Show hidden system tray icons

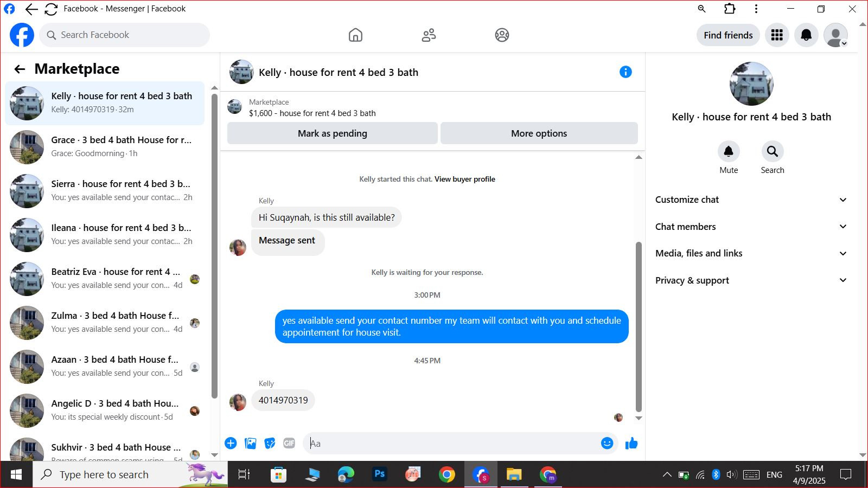click(x=667, y=475)
